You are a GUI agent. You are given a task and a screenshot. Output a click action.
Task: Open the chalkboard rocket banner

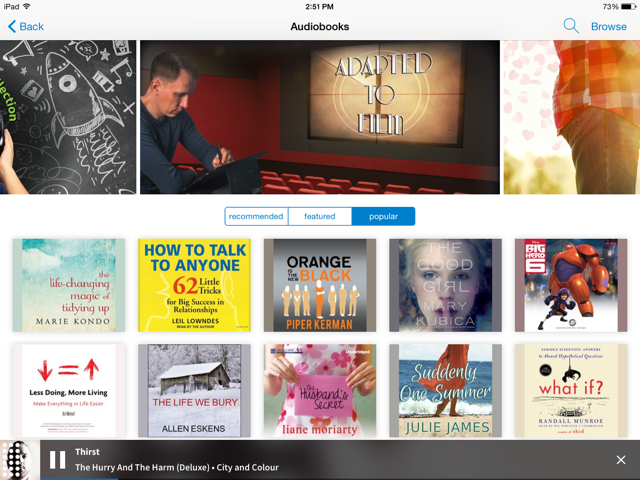pyautogui.click(x=68, y=117)
